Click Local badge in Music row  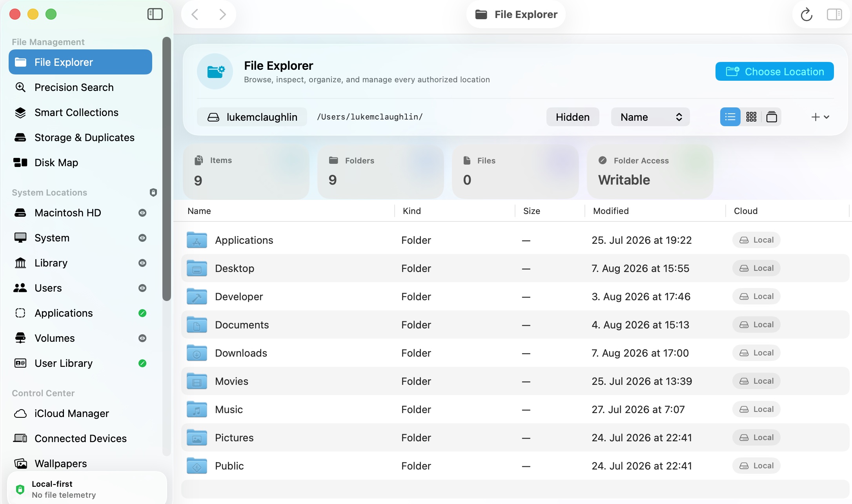click(x=756, y=409)
